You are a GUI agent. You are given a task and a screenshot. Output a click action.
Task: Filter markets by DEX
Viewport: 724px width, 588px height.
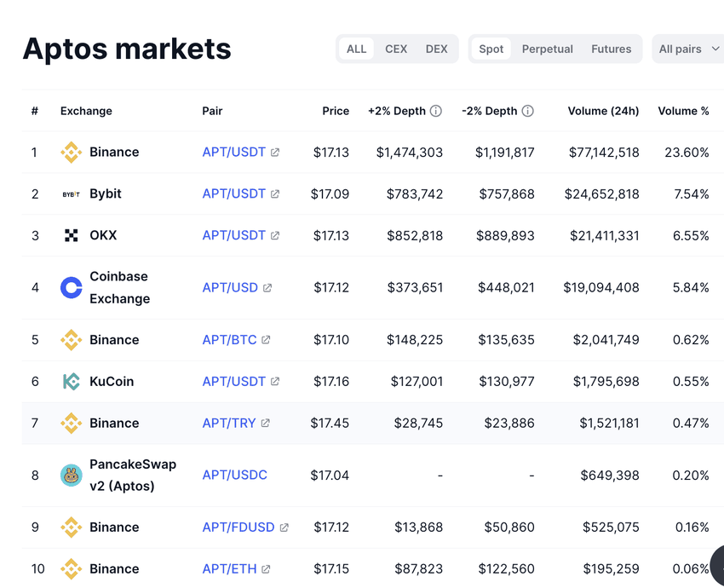(436, 49)
